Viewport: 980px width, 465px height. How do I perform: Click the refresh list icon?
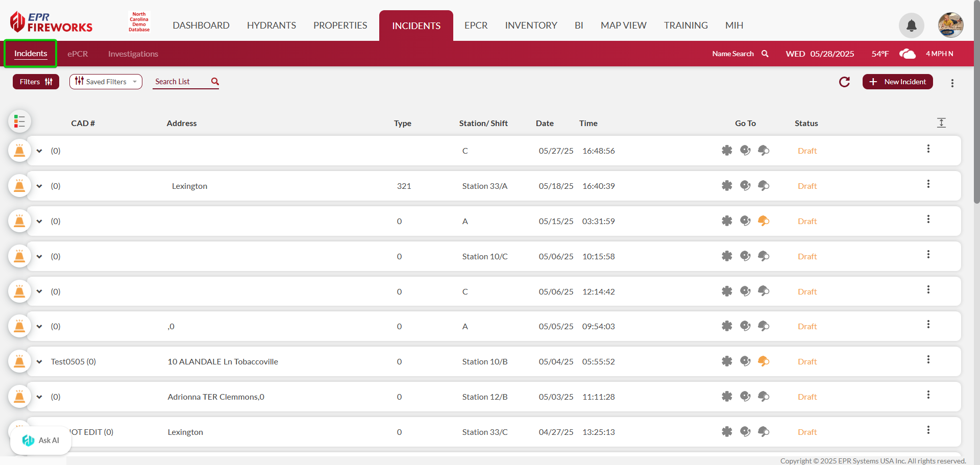[844, 82]
